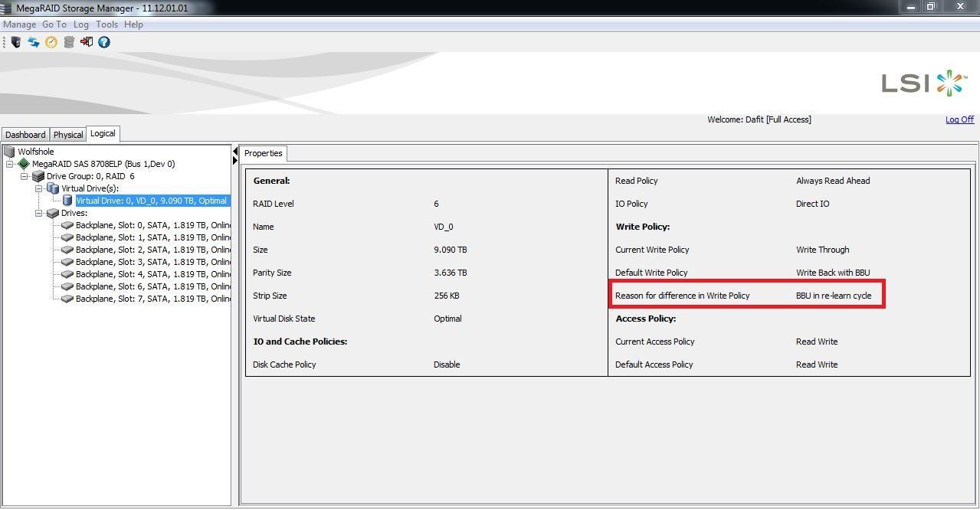Click the blue refresh arrows toolbar icon
The image size is (980, 510).
pyautogui.click(x=34, y=42)
